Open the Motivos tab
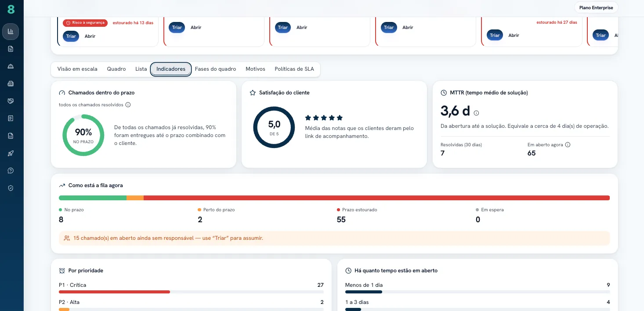 (255, 69)
